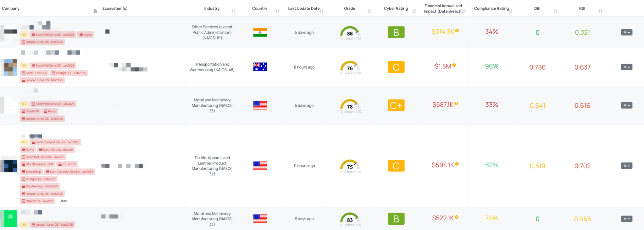Click info icon beside $1.8M impact
644x230 pixels.
454,65
